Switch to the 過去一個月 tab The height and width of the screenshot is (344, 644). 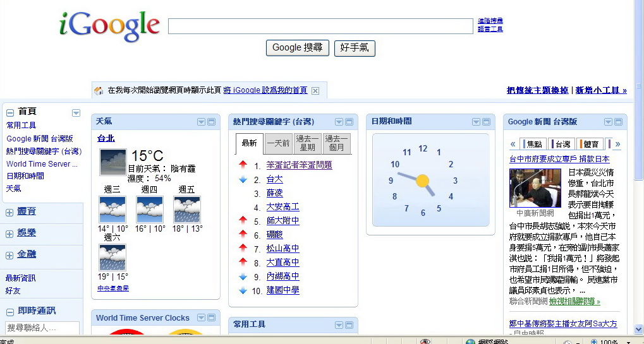point(337,143)
